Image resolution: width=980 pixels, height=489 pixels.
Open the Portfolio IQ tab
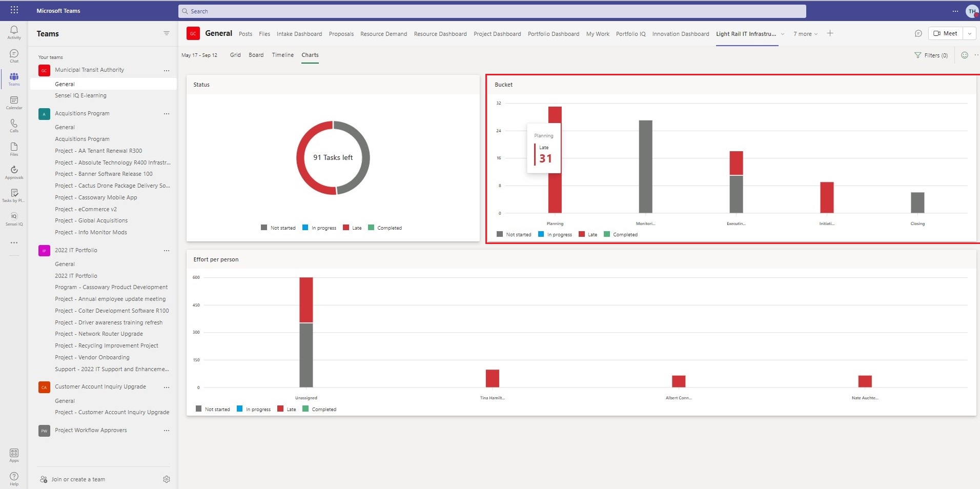[x=630, y=34]
